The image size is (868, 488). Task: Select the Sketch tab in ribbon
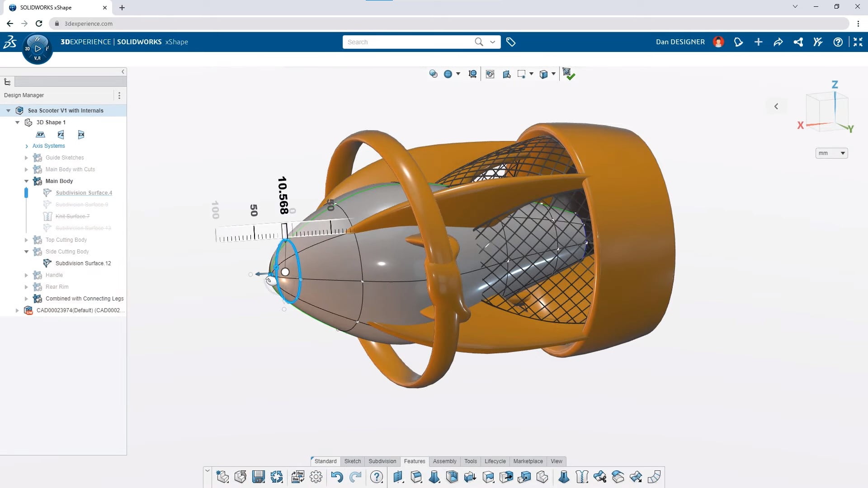[x=352, y=461]
